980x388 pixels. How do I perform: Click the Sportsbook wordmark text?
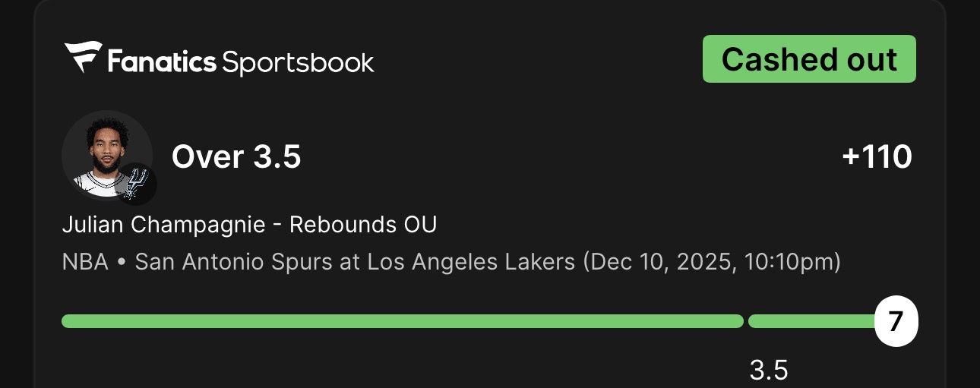click(x=298, y=62)
